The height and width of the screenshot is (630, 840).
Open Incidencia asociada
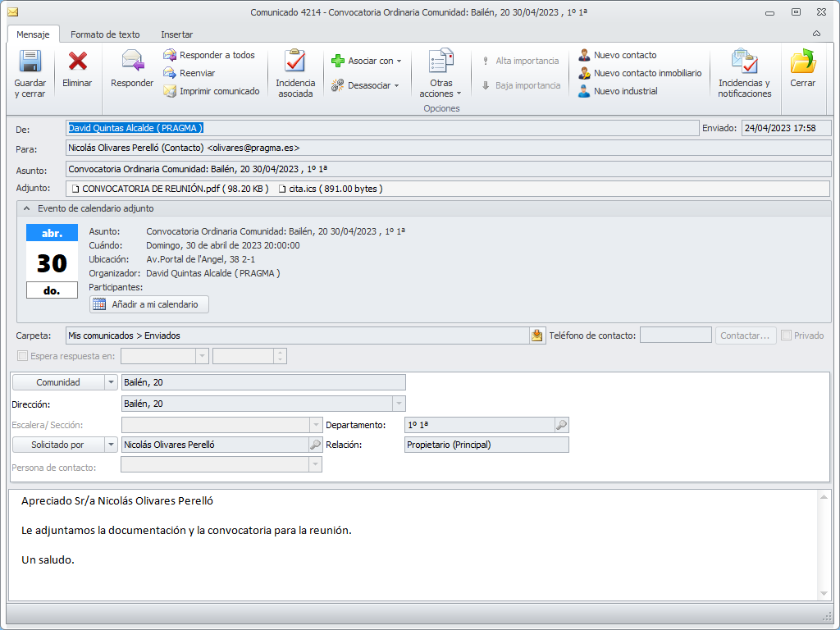295,73
